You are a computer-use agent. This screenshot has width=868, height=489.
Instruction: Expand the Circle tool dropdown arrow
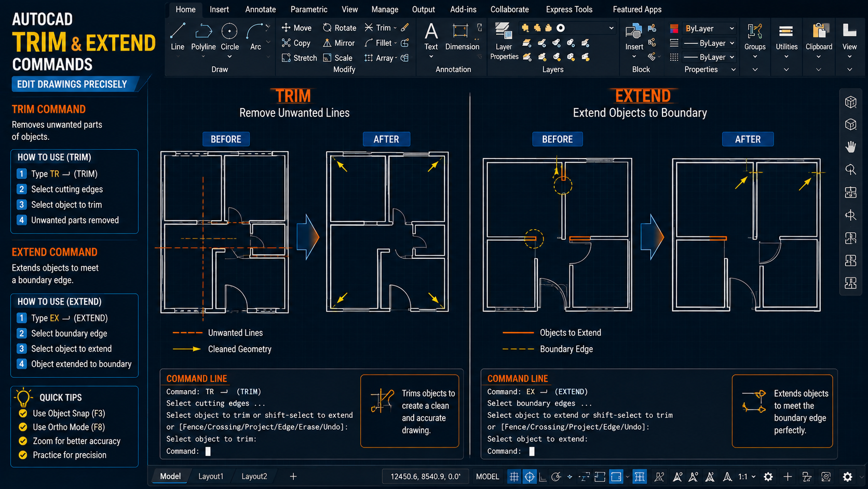tap(229, 57)
